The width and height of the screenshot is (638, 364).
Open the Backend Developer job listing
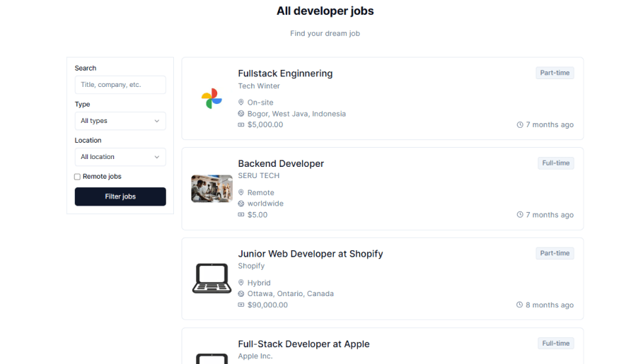(281, 163)
